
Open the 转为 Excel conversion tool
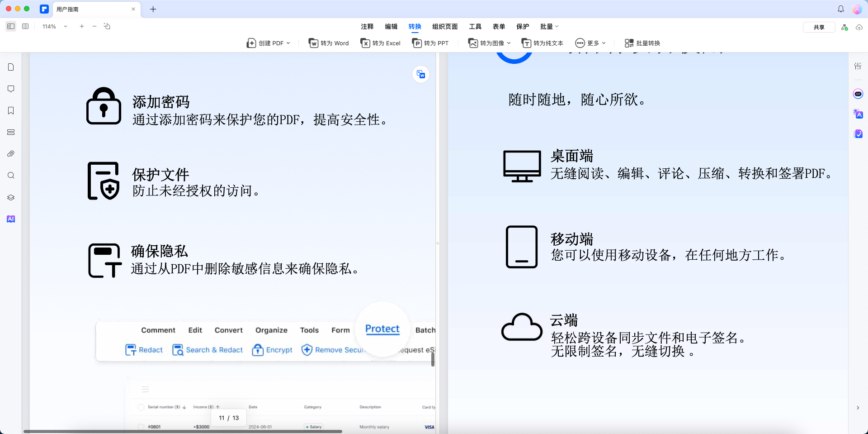380,43
